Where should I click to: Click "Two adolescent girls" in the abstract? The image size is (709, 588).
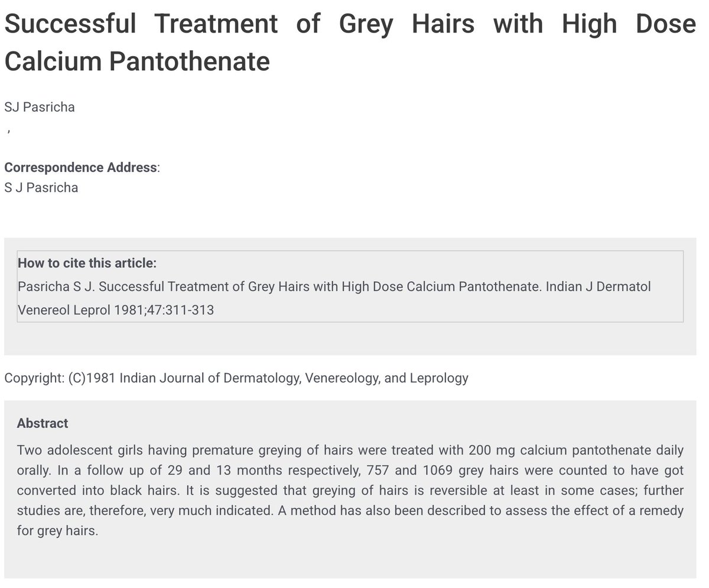tap(77, 451)
